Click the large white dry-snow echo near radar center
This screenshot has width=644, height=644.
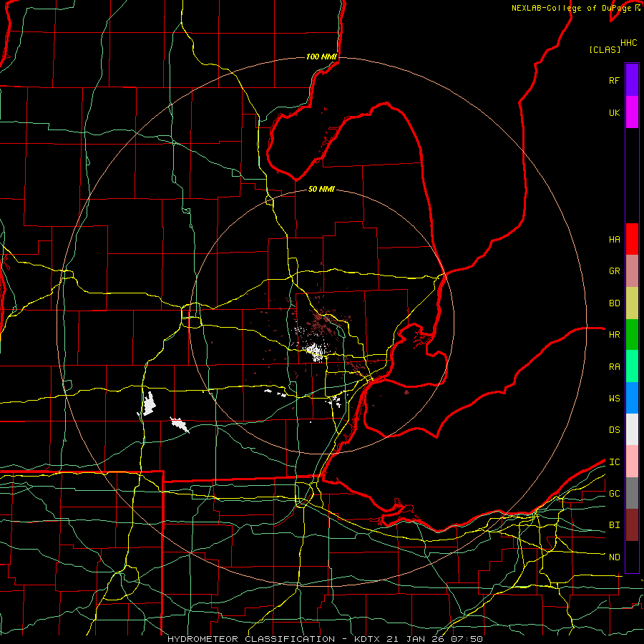316,351
